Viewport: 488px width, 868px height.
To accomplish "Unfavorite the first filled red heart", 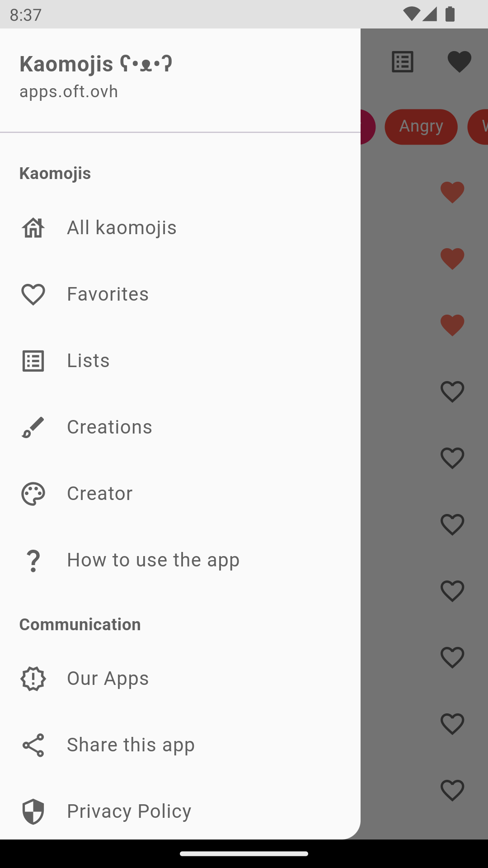I will coord(452,192).
